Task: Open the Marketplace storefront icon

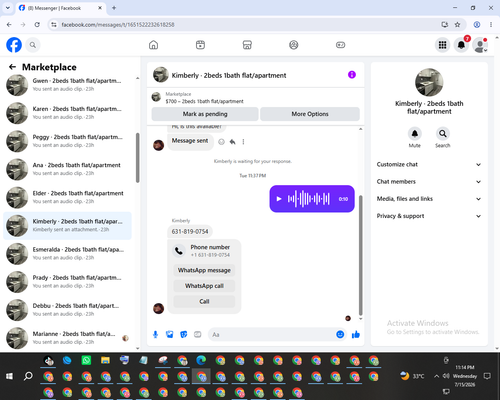Action: click(247, 45)
